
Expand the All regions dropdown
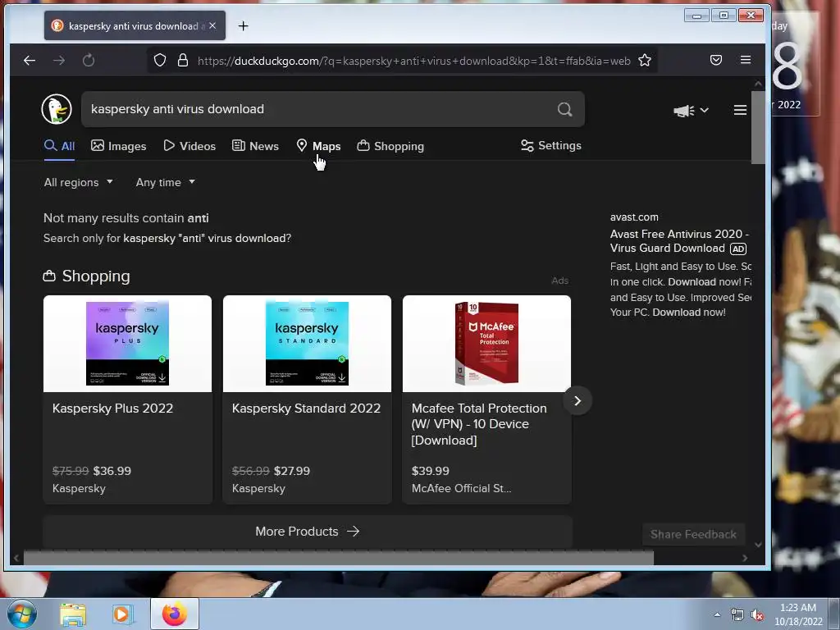coord(78,183)
